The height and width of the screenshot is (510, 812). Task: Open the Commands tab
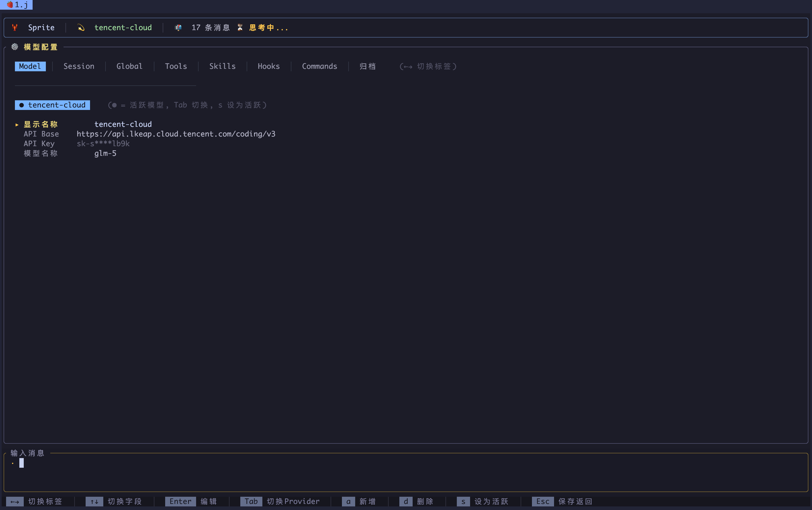coord(319,67)
